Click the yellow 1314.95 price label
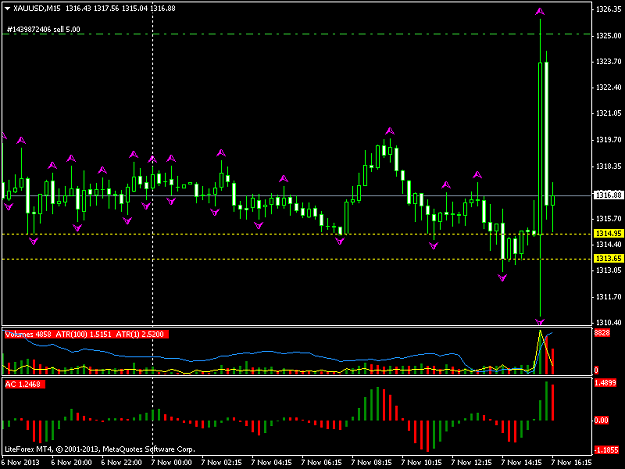 pos(608,234)
